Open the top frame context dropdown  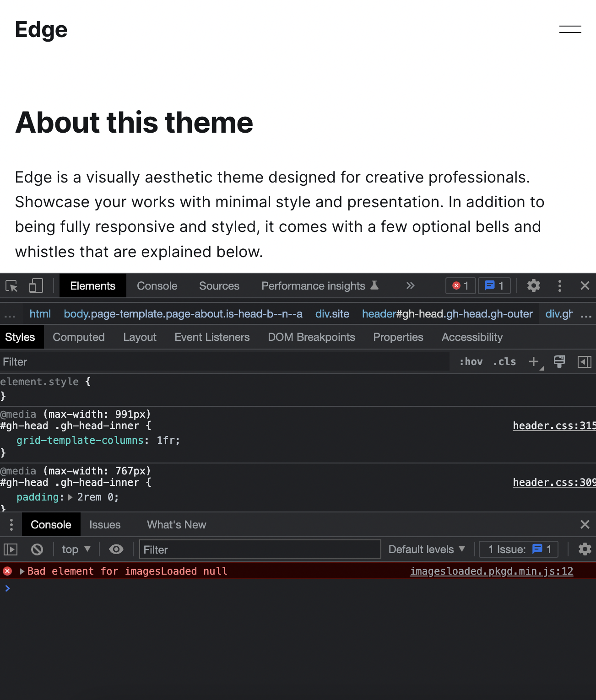pyautogui.click(x=76, y=549)
